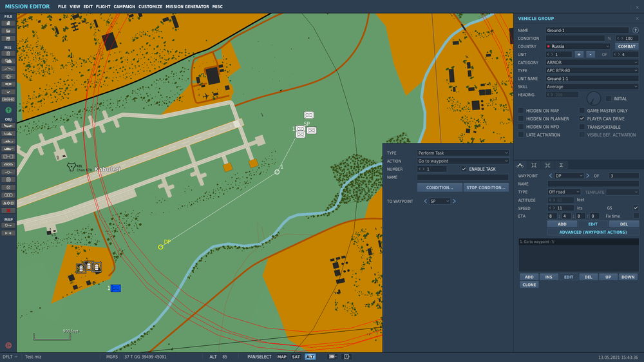644x362 pixels.
Task: Open To Waypoint dropdown showing SP
Action: click(439, 202)
